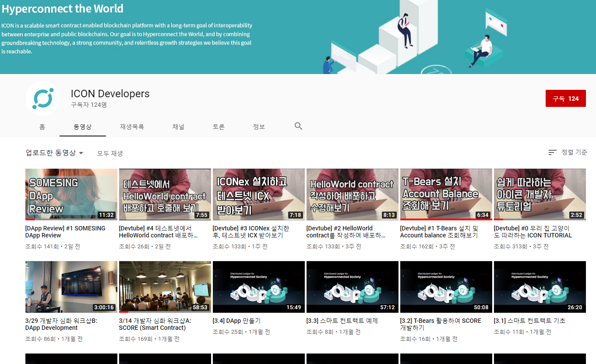
Task: Open the HelloWorld contract 작성하여 thumbnail
Action: click(x=353, y=194)
